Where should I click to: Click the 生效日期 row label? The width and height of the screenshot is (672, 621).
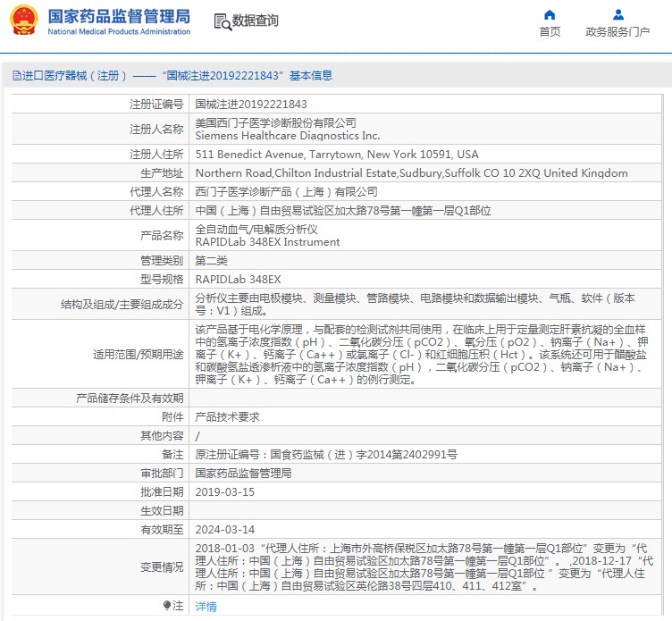162,511
